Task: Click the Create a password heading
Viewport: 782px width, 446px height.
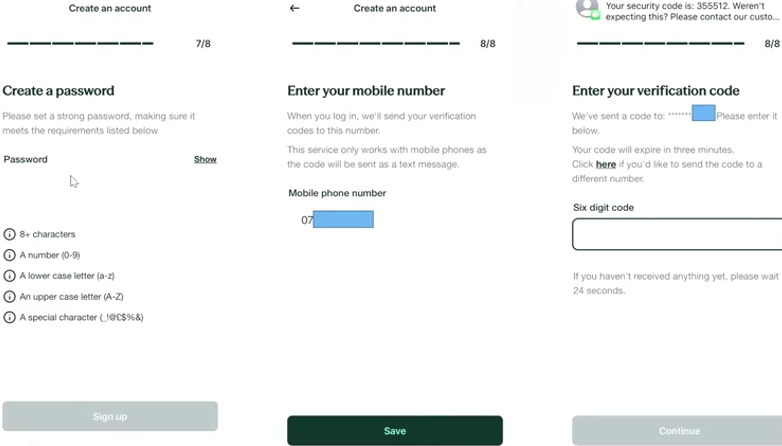Action: click(58, 91)
